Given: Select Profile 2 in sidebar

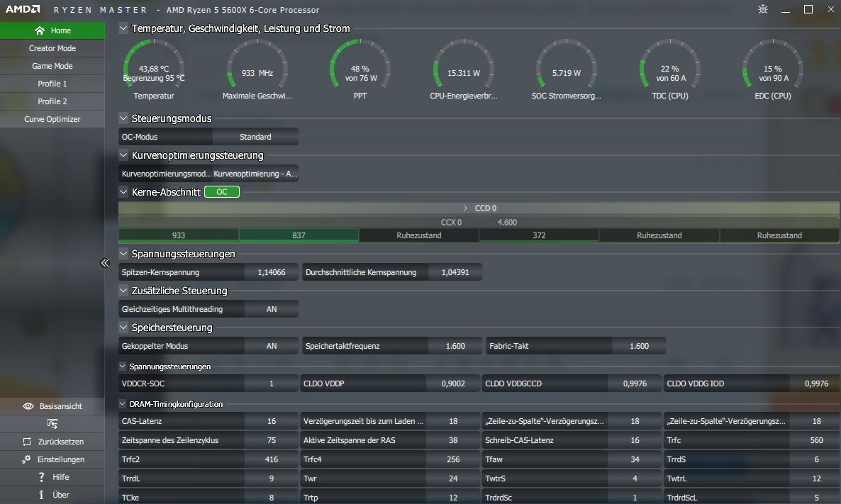Looking at the screenshot, I should click(x=52, y=101).
